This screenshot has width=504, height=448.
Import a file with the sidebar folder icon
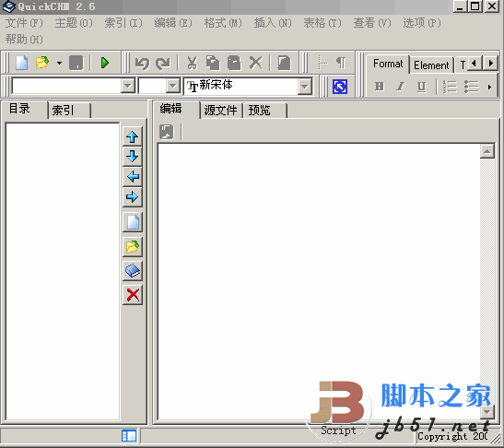(x=133, y=247)
